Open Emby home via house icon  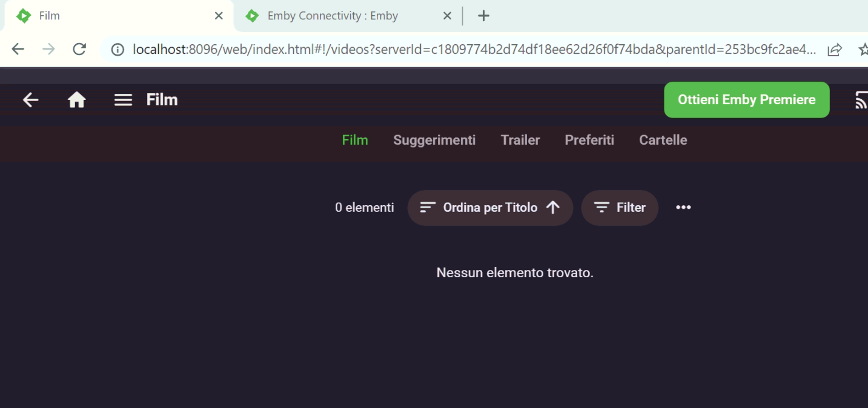click(x=76, y=100)
